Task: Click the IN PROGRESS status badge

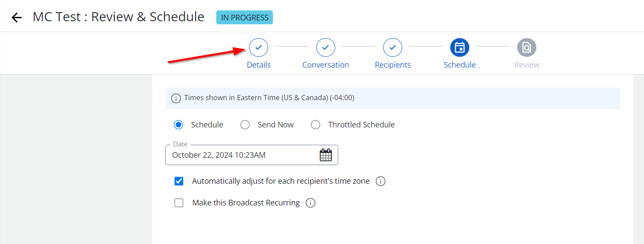Action: click(245, 18)
